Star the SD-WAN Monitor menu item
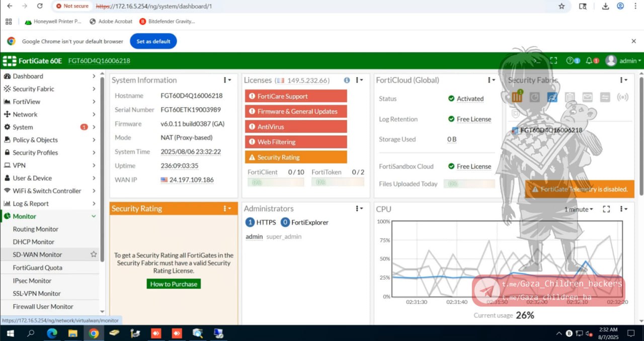The image size is (644, 341). pos(94,254)
